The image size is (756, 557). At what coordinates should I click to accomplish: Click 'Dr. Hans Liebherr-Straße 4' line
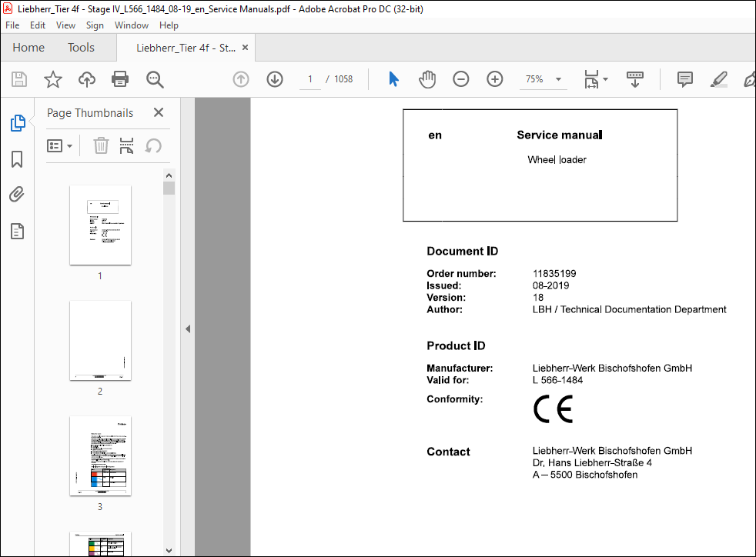tap(592, 462)
